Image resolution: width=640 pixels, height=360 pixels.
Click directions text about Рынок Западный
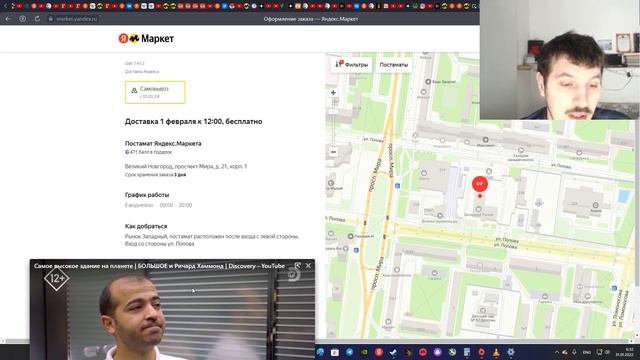coord(212,240)
